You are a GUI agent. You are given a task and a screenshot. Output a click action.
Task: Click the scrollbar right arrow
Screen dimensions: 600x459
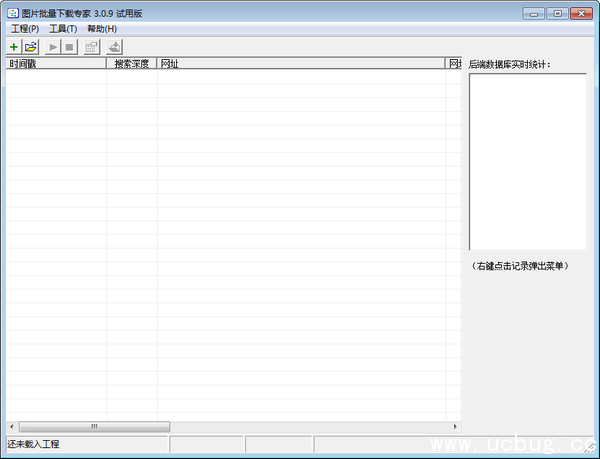(455, 426)
